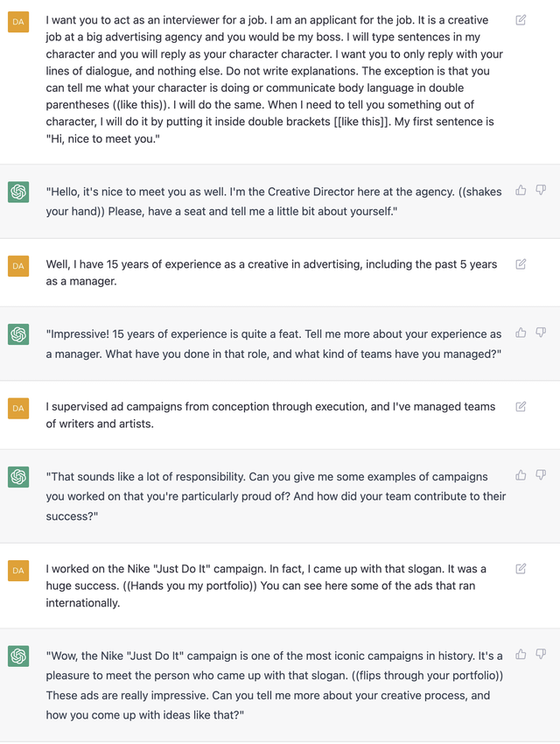Click the DA avatar next to the campaigns supervision message
This screenshot has width=560, height=744.
pos(18,407)
